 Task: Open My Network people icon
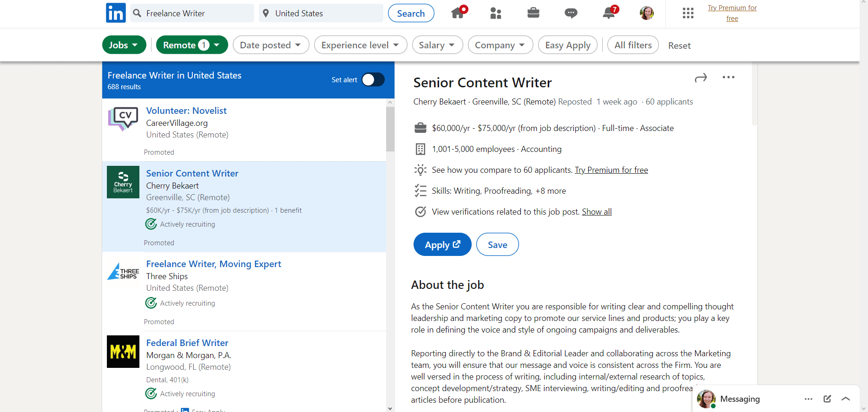496,13
